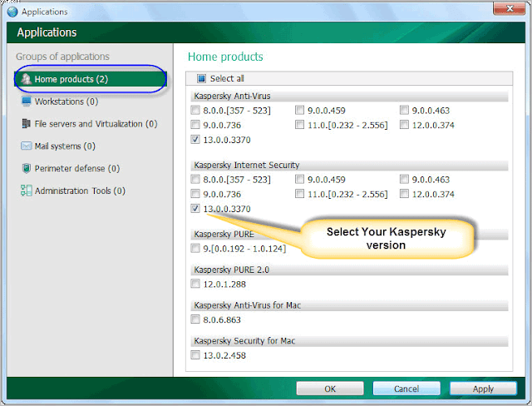Click the File servers and Virtualization icon

coord(26,124)
